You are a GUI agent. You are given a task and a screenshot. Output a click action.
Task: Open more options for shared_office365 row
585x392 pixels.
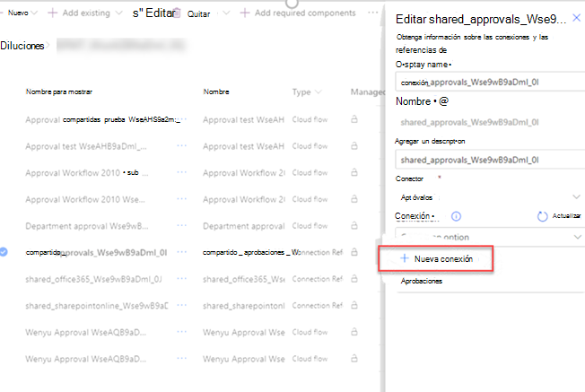pos(182,279)
